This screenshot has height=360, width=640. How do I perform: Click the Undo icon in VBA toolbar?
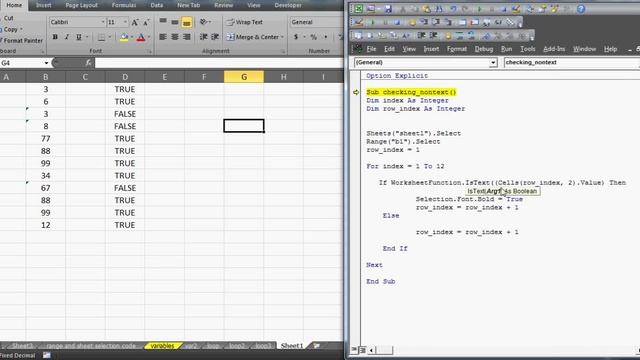click(453, 9)
